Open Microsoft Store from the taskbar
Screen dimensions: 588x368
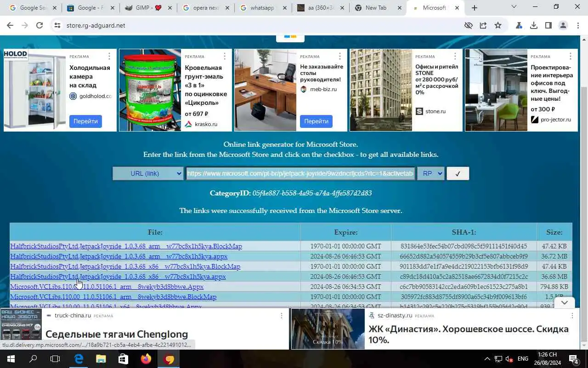[123, 359]
